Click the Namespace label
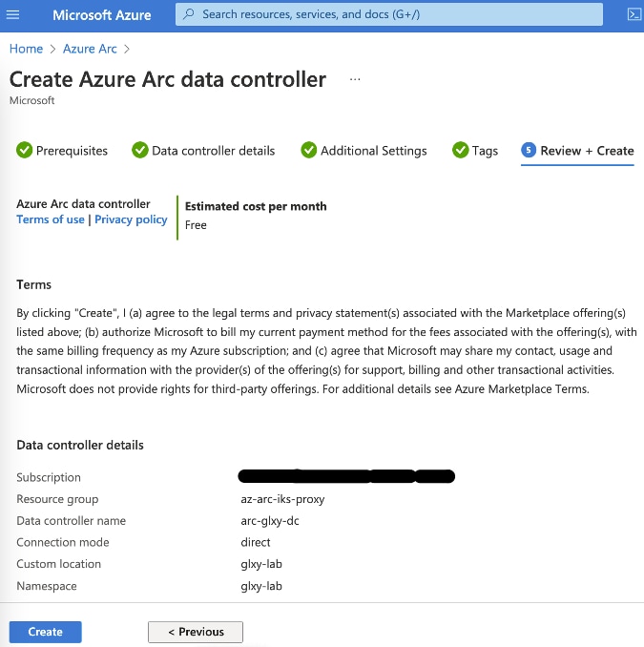 coord(47,586)
